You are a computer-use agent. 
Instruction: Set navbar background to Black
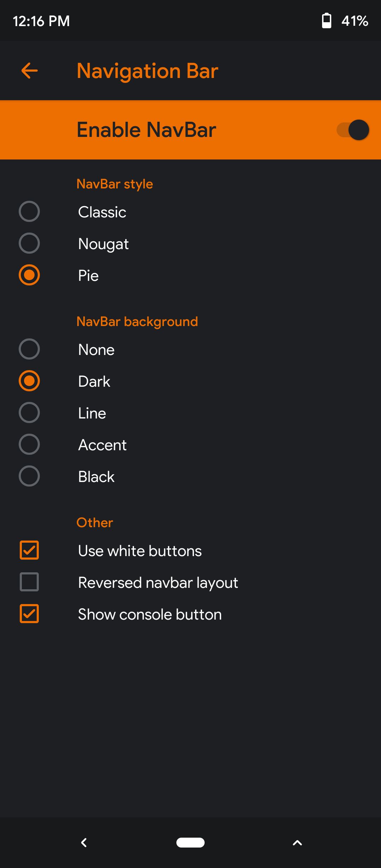tap(29, 476)
